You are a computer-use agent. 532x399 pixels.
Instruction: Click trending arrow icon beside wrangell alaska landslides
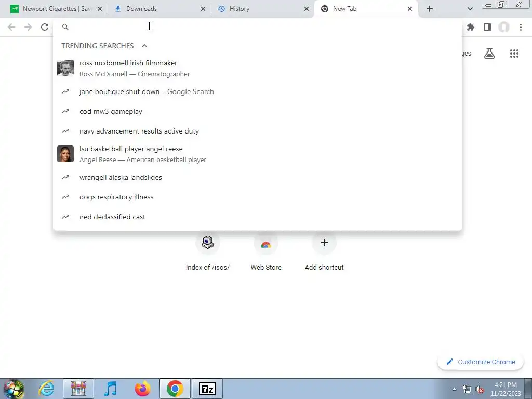click(65, 177)
